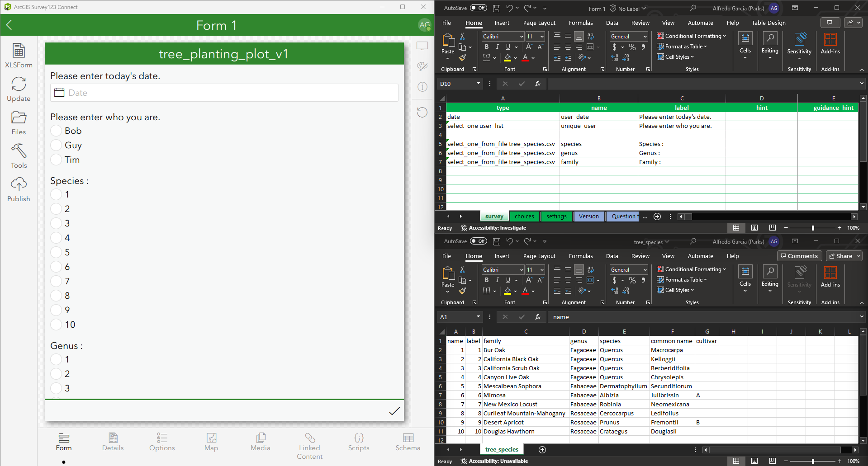The height and width of the screenshot is (466, 868).
Task: Select the Bob radio button
Action: (x=56, y=131)
